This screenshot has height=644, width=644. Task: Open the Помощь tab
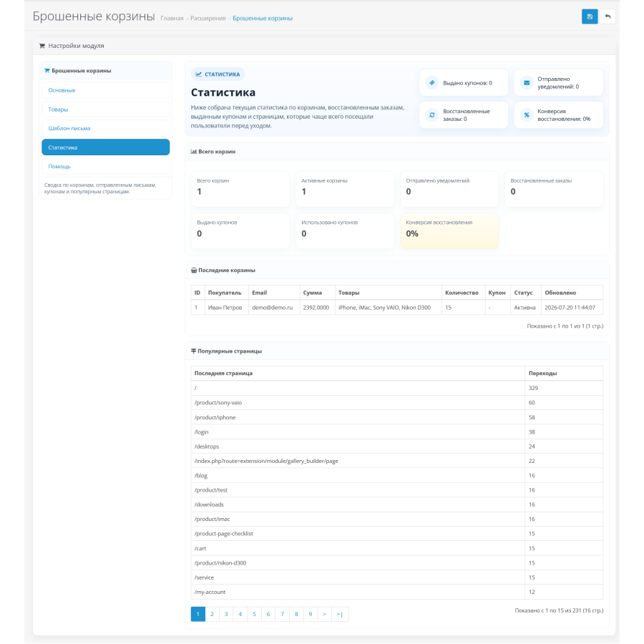click(106, 166)
